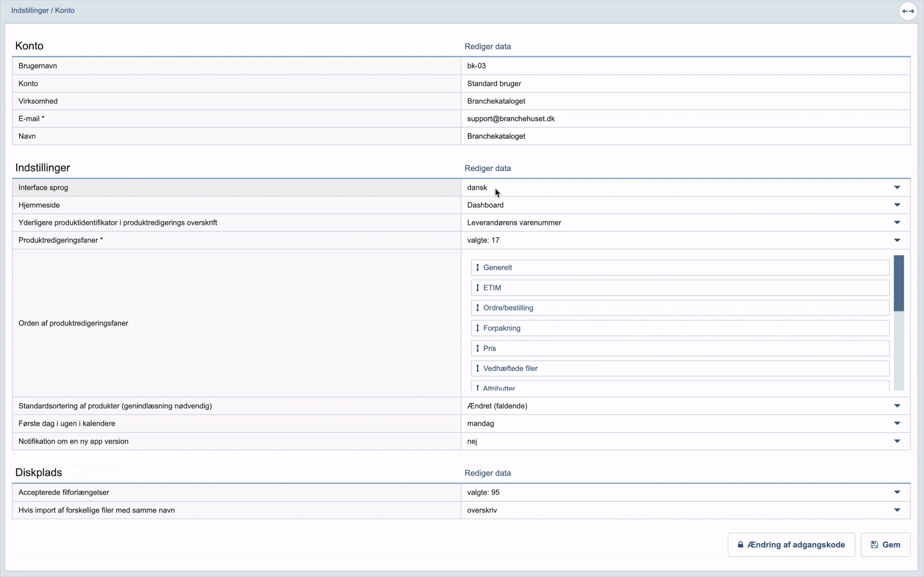Open Ændring af adgangskode
This screenshot has width=924, height=577.
791,545
